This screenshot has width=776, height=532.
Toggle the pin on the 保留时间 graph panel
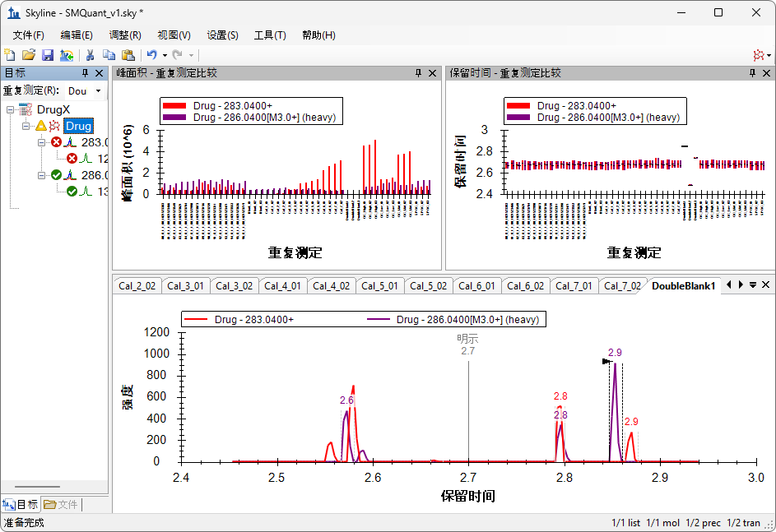(752, 73)
